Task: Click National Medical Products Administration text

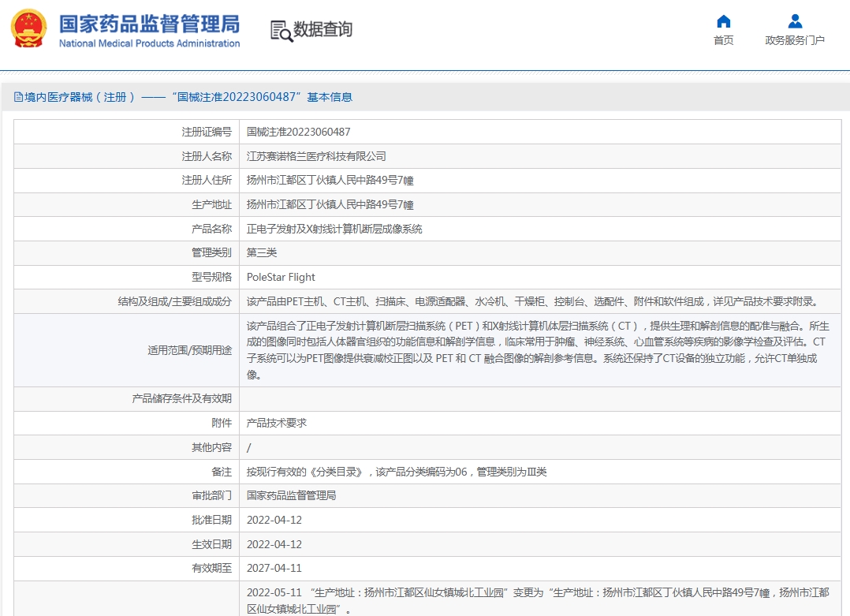Action: coord(149,43)
